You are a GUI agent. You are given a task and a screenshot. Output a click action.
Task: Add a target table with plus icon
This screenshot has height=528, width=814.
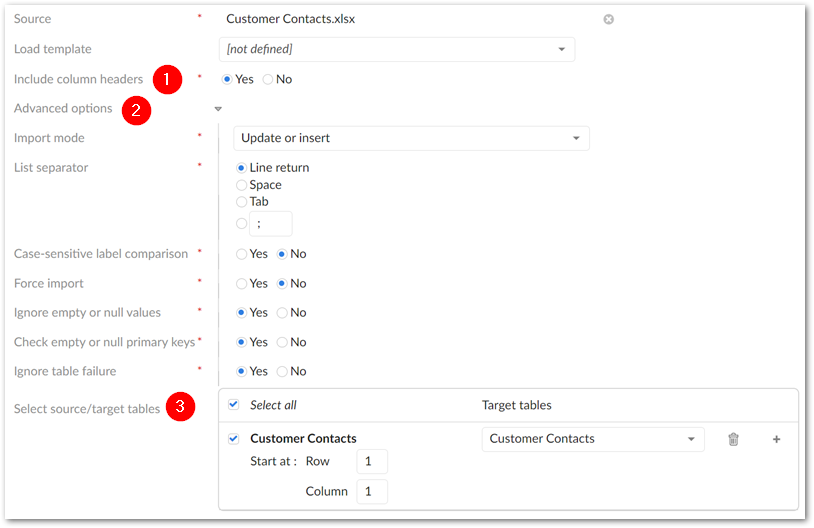coord(776,439)
